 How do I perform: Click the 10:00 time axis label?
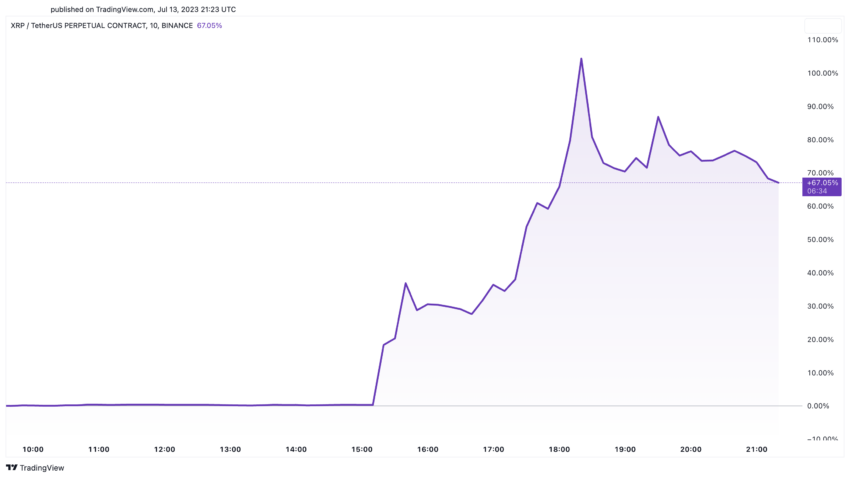[33, 449]
